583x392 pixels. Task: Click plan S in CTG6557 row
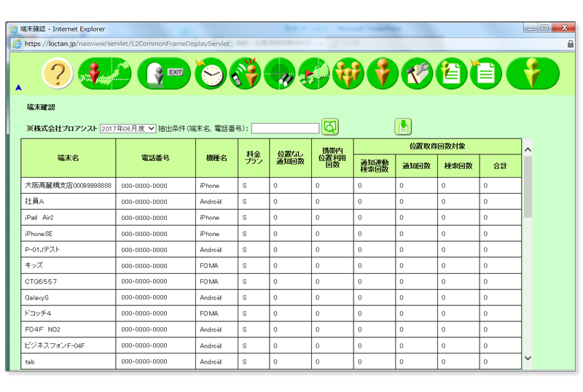point(245,281)
